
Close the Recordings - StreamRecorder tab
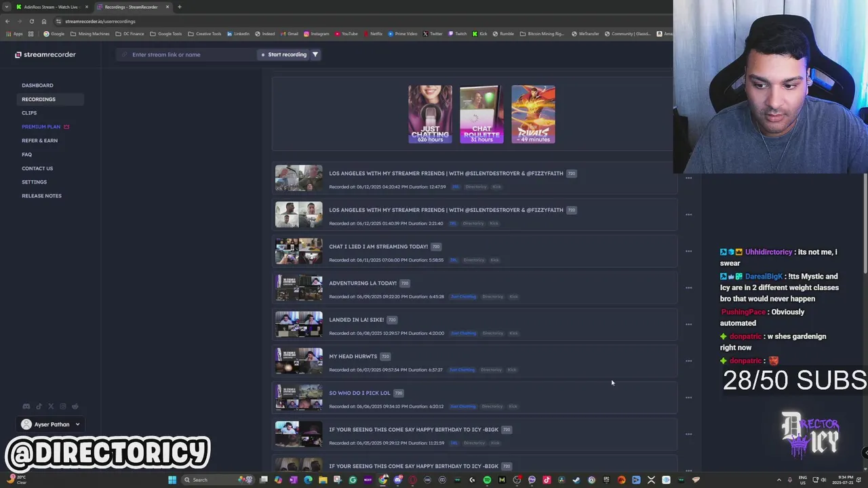coord(167,7)
